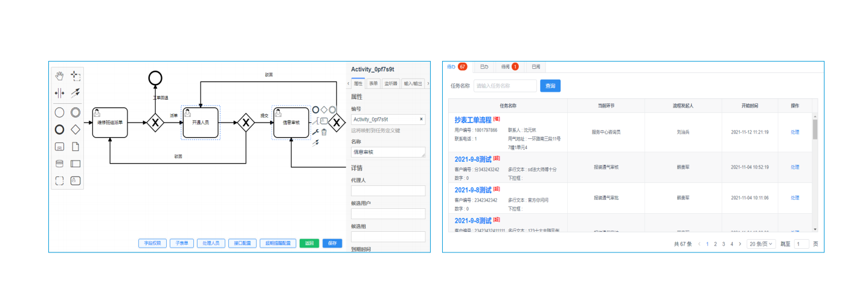This screenshot has width=868, height=288.
Task: Select the hand tool in the palette
Action: (59, 75)
